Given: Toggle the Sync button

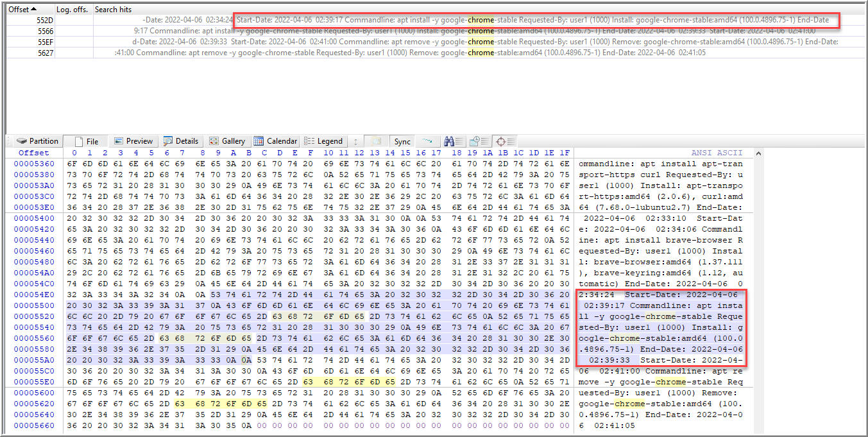Looking at the screenshot, I should [x=402, y=141].
